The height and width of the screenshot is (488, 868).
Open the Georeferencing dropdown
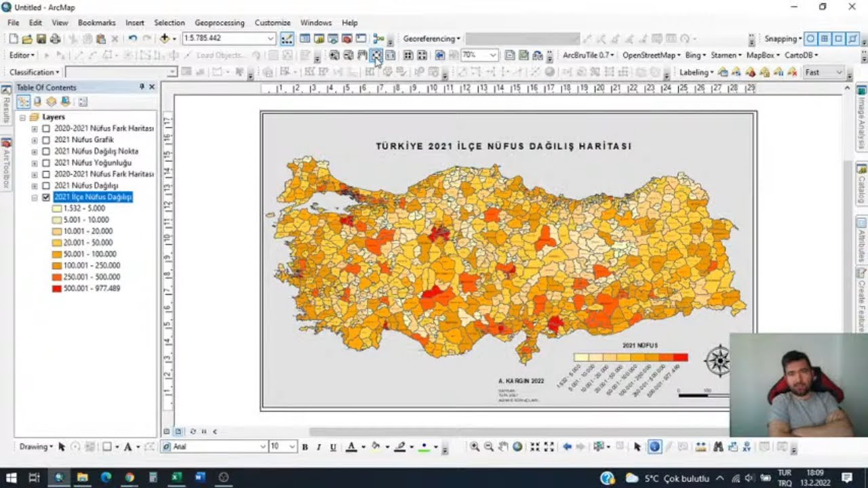coord(431,39)
